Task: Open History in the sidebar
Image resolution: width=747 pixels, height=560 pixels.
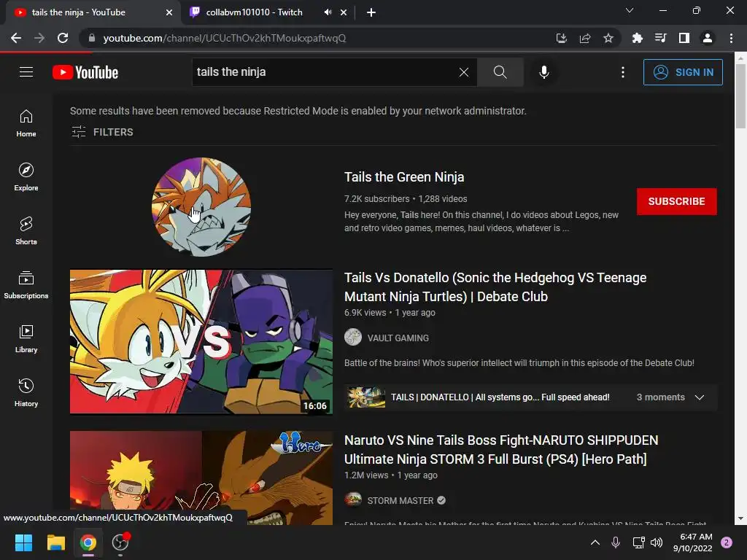Action: coord(26,393)
